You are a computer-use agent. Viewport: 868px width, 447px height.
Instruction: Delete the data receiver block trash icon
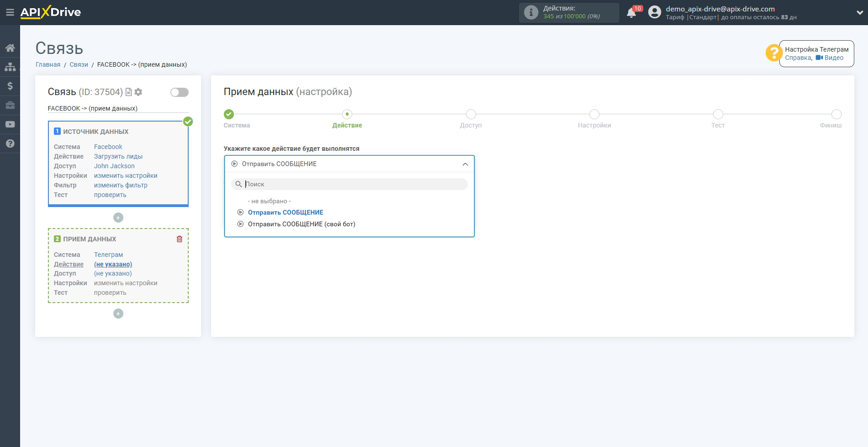click(x=180, y=239)
